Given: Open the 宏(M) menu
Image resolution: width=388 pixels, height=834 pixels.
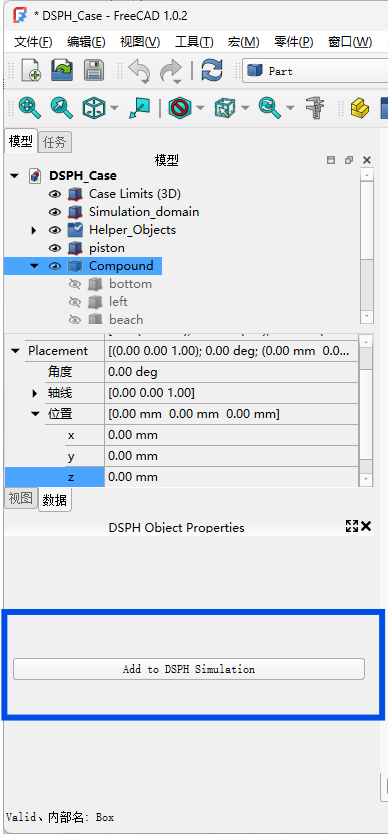Looking at the screenshot, I should 244,42.
